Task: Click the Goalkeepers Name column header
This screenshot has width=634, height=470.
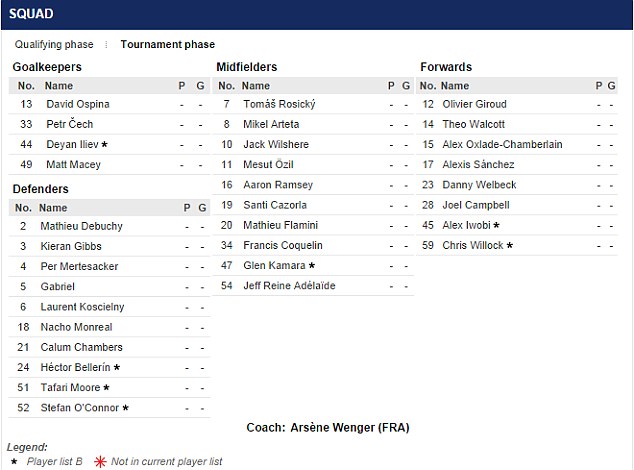Action: [x=59, y=86]
